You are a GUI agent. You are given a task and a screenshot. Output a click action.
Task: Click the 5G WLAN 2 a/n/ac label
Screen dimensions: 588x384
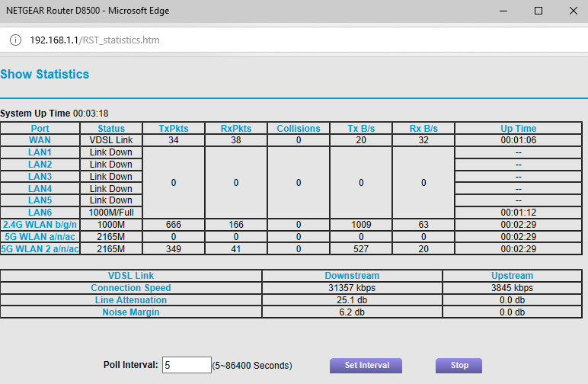point(40,249)
